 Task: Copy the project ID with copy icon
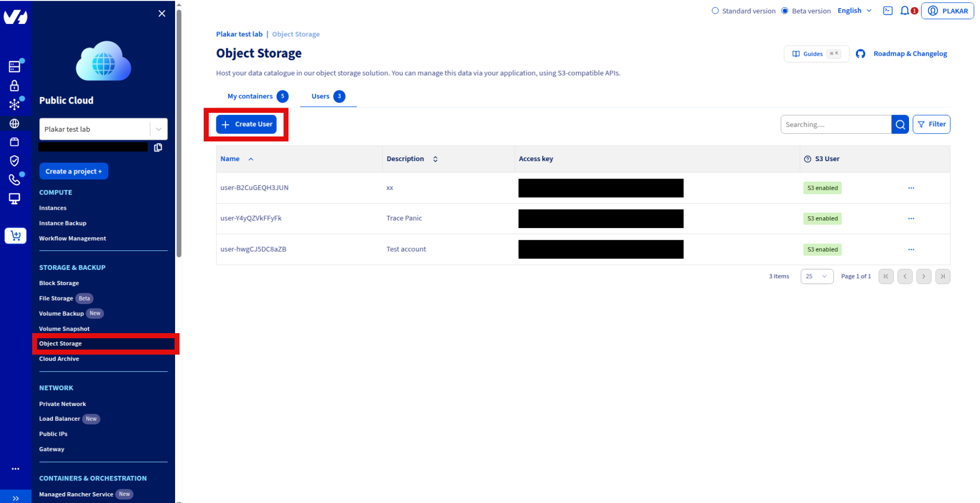pos(158,147)
